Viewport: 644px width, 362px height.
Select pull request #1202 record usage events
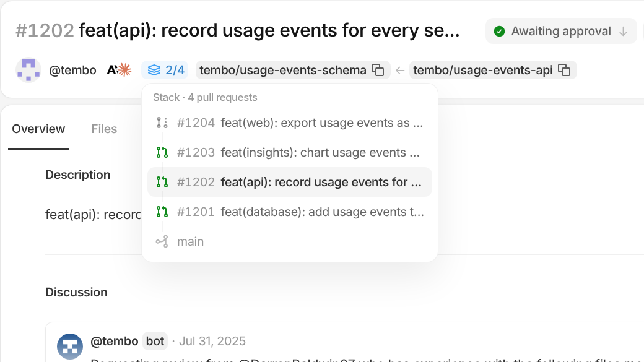(x=290, y=182)
